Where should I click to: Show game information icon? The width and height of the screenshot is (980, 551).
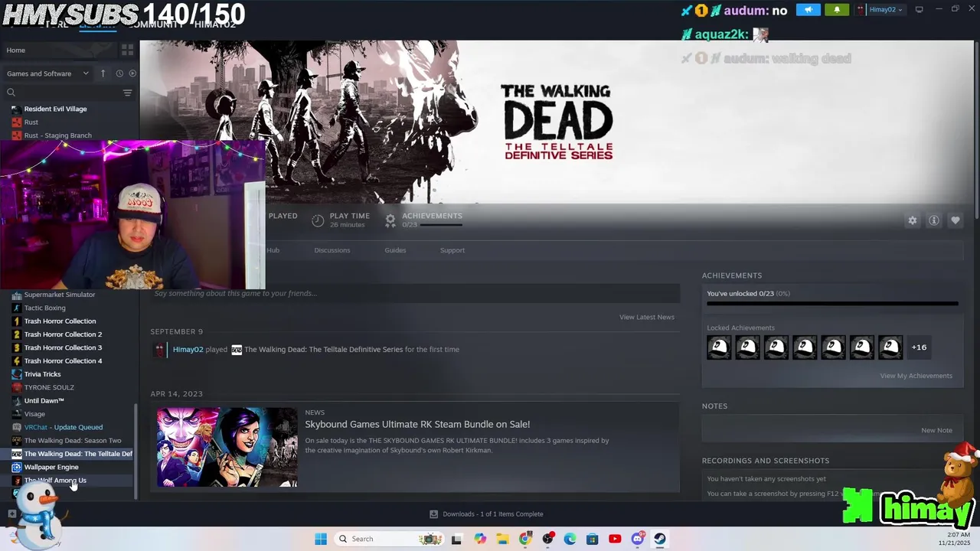click(933, 220)
